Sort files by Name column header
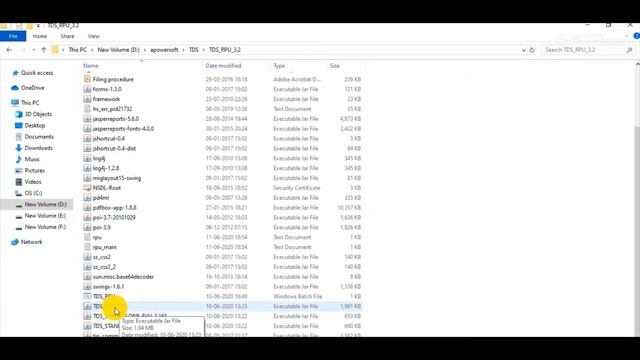The width and height of the screenshot is (640, 360). pyautogui.click(x=91, y=66)
